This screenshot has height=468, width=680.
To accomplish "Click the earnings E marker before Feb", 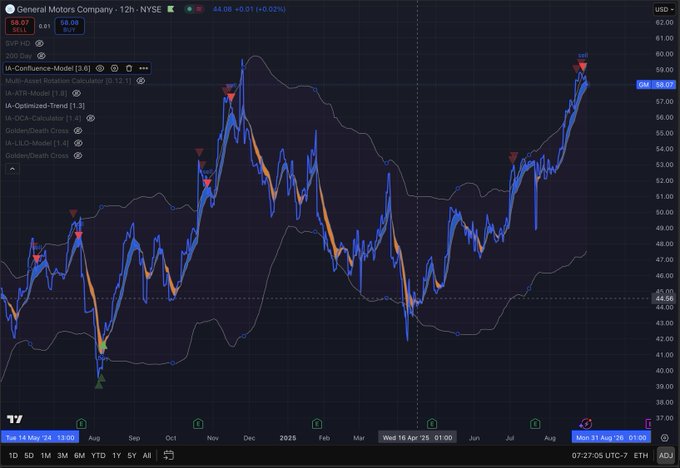I will pos(317,423).
